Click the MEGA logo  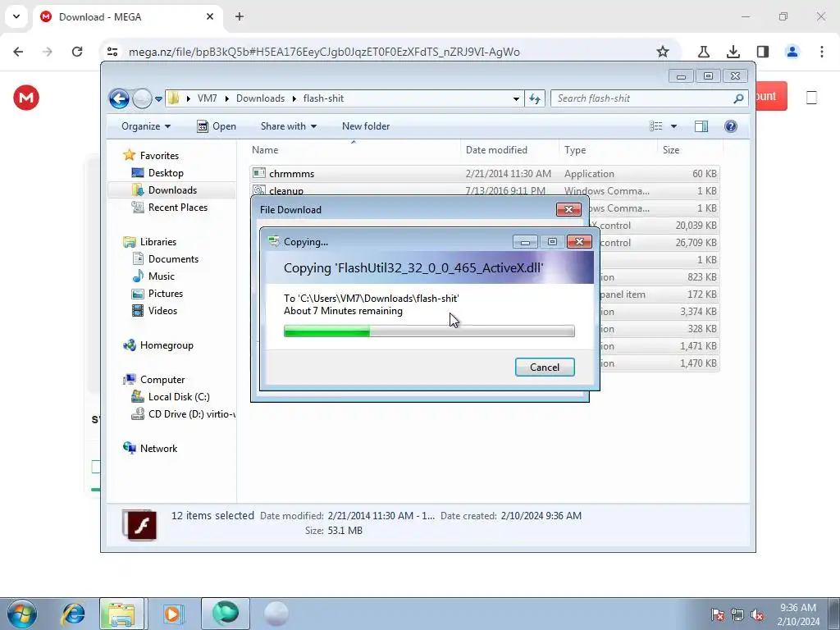click(26, 98)
